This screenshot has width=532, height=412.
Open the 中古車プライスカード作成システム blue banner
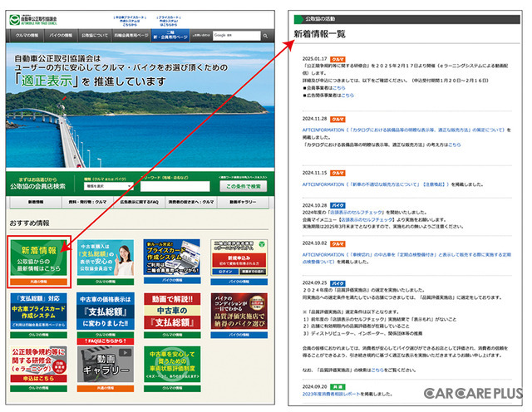[x=39, y=311]
